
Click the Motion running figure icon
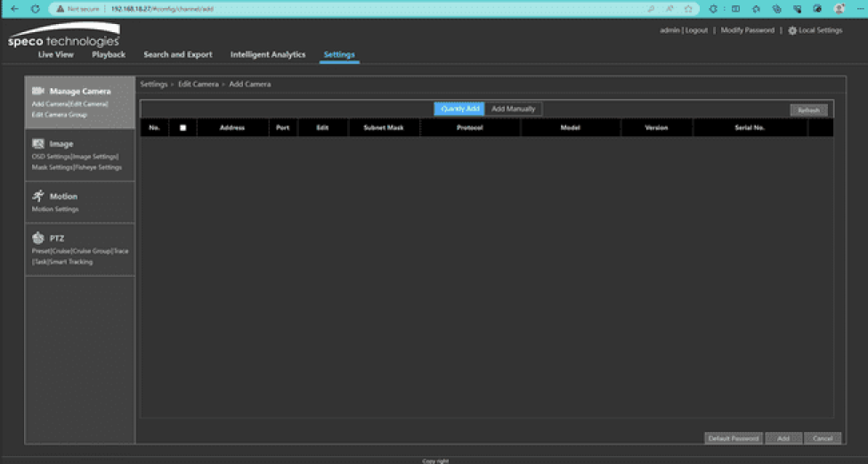(38, 196)
